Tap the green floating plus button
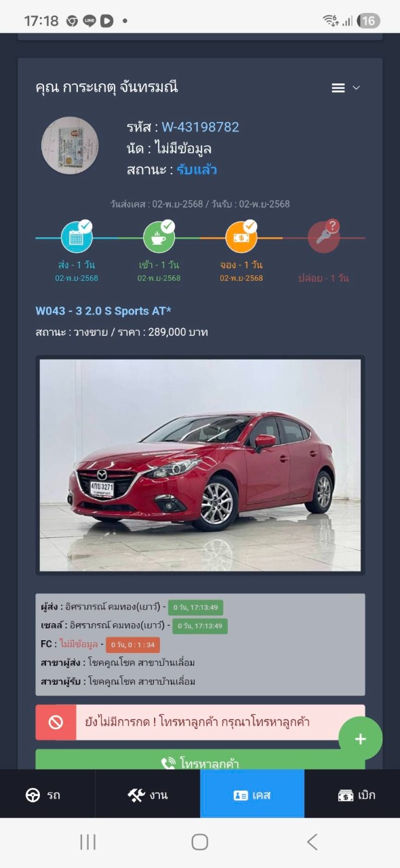This screenshot has height=868, width=400. click(361, 739)
